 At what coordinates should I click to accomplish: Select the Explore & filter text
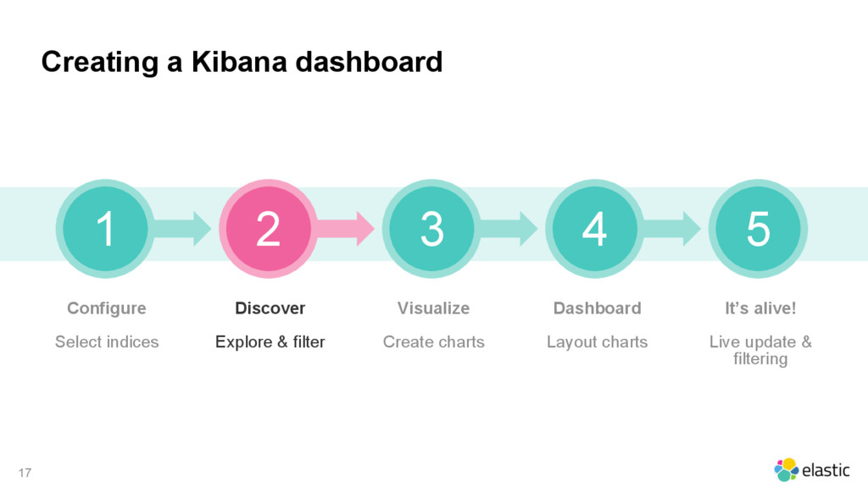click(x=270, y=342)
